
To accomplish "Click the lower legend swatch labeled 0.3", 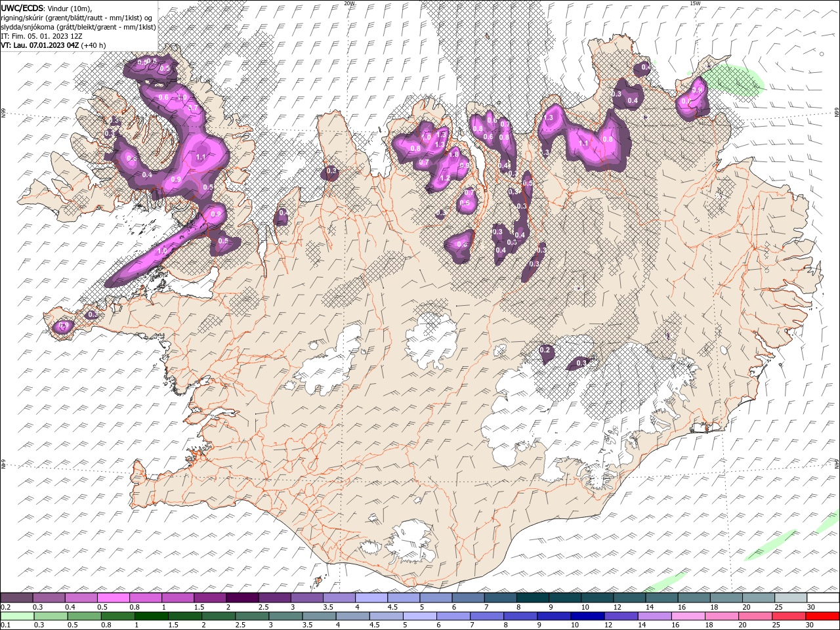I will click(51, 616).
